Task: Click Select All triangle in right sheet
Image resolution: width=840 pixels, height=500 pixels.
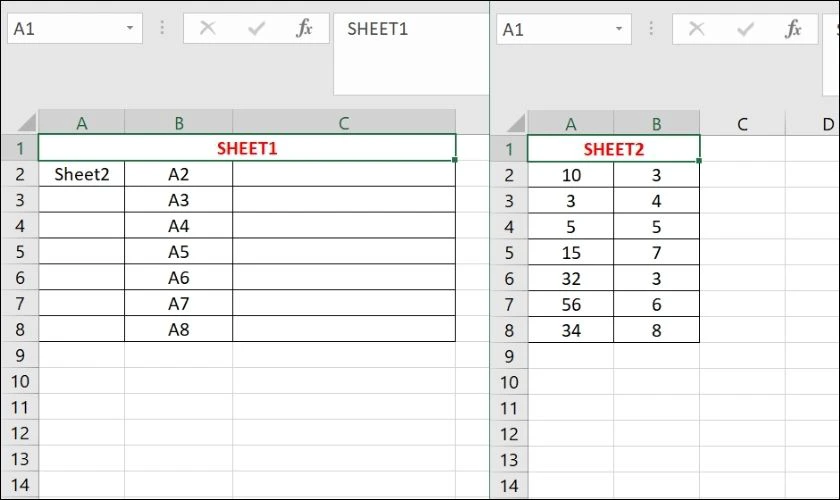Action: (x=515, y=124)
